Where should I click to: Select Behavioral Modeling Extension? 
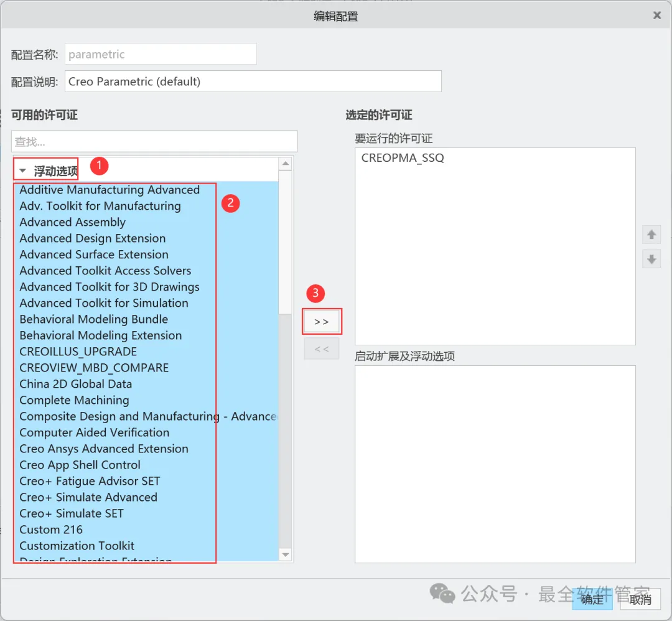[x=146, y=335]
